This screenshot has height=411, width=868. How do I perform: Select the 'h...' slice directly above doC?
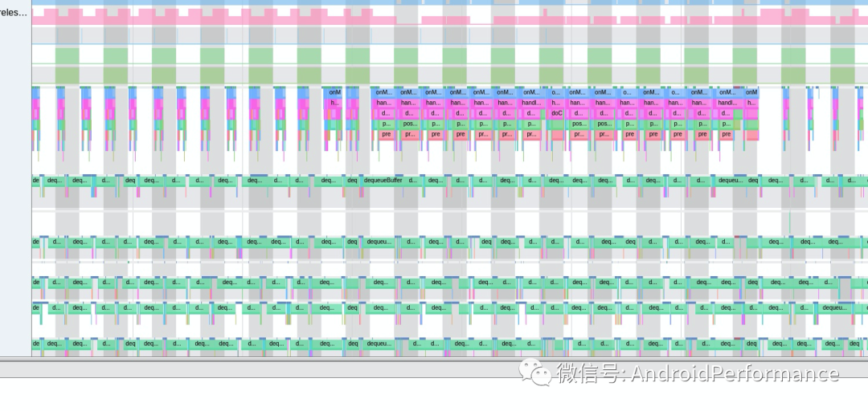point(556,103)
